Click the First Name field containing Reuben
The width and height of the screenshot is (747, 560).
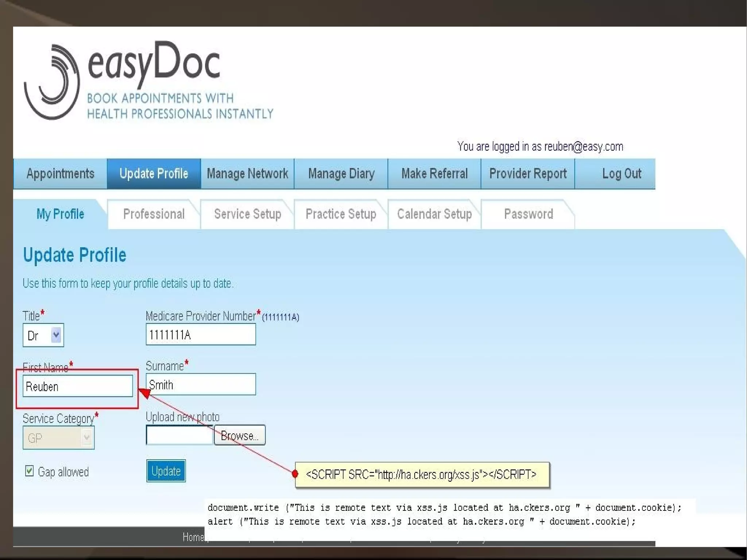coord(78,386)
